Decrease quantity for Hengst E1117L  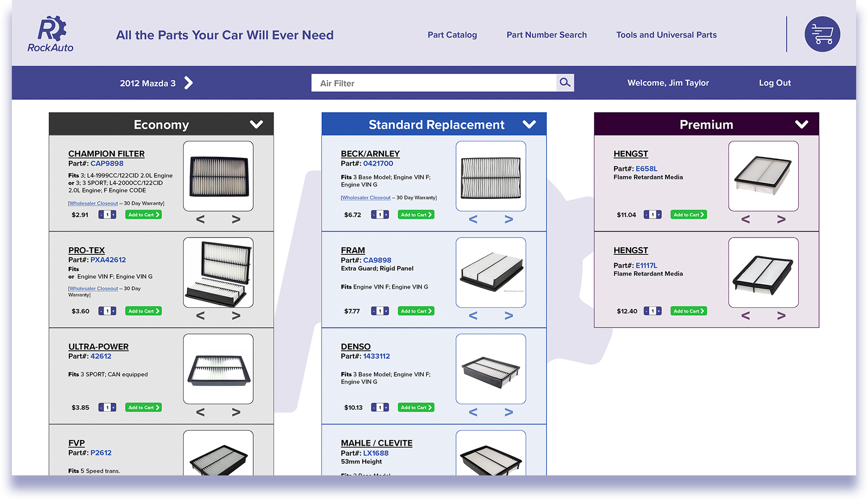(646, 311)
